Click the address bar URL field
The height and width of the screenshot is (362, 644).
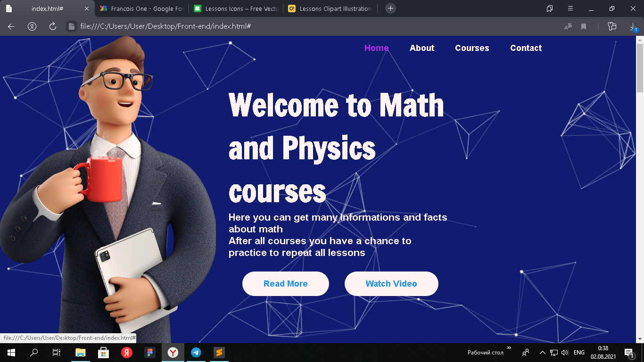[x=311, y=26]
